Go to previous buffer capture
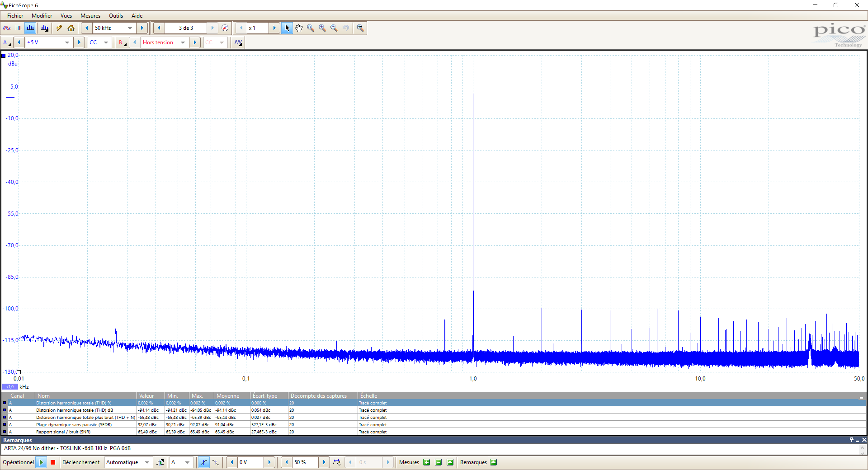This screenshot has height=470, width=868. pyautogui.click(x=159, y=28)
